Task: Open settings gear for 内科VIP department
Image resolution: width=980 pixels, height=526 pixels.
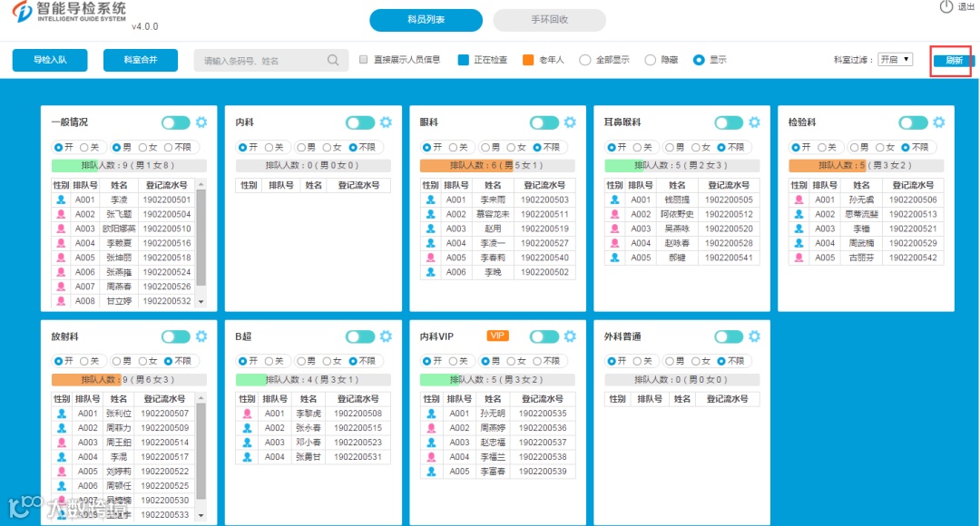Action: [570, 336]
